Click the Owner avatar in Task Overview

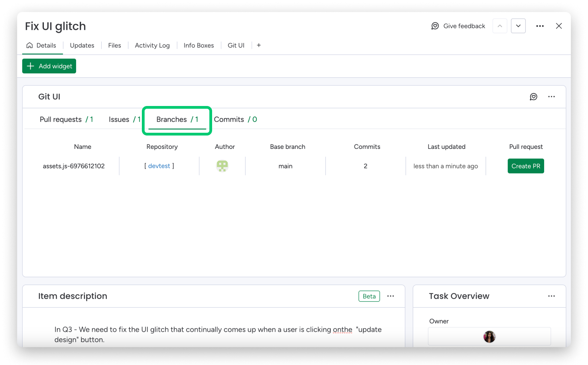pos(489,337)
